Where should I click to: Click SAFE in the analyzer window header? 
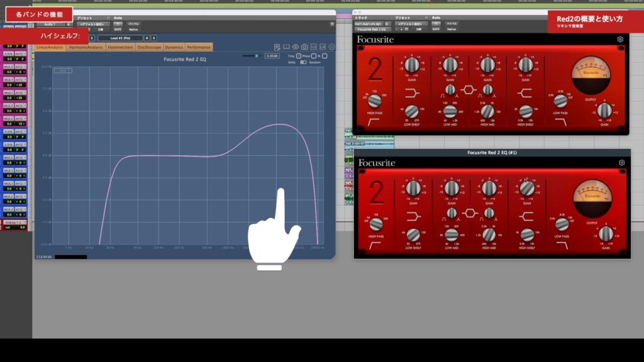pos(118,30)
